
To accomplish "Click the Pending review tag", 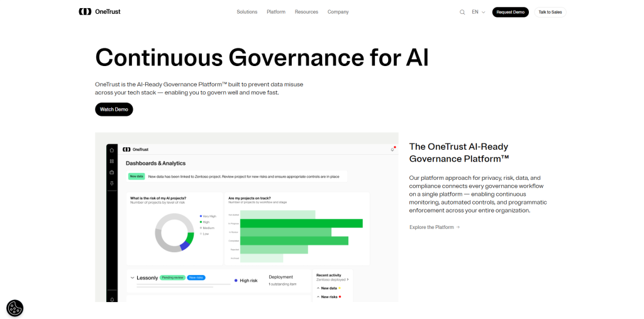I will coord(172,277).
